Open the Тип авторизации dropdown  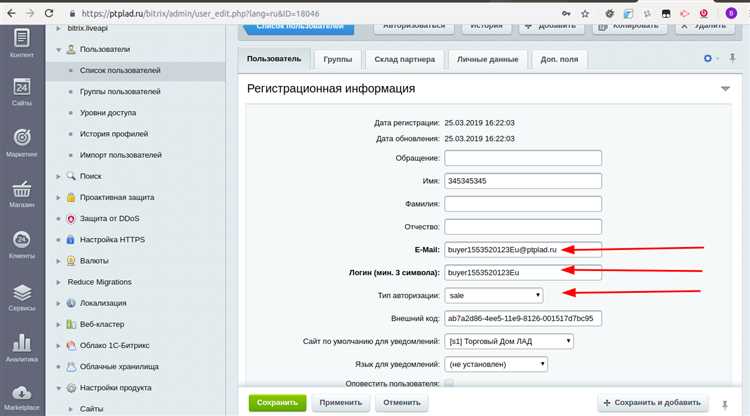[494, 296]
